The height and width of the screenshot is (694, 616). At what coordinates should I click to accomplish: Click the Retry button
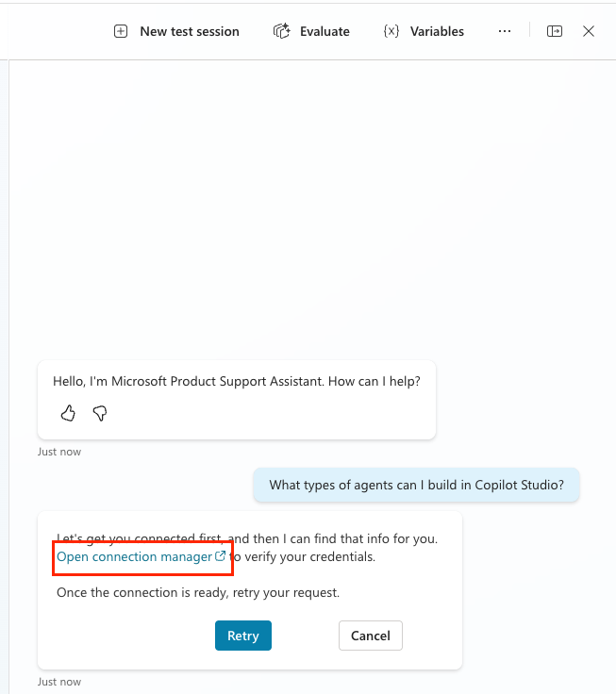point(243,636)
